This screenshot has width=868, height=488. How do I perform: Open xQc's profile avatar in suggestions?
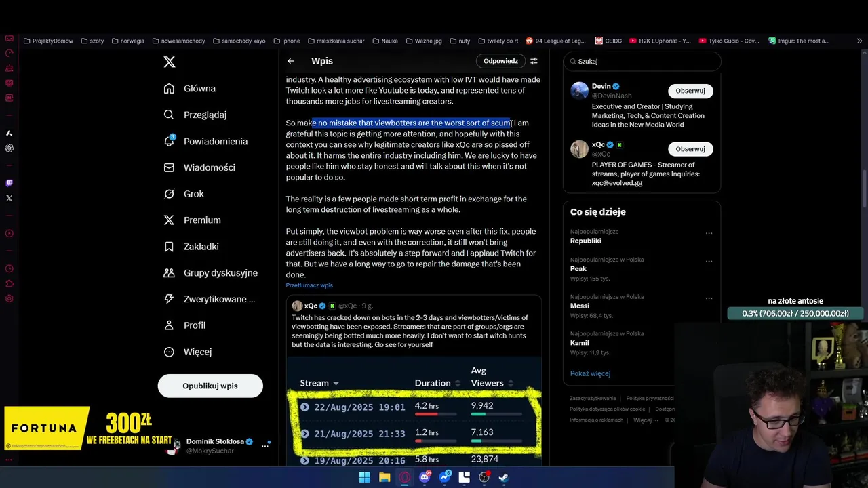pyautogui.click(x=579, y=149)
